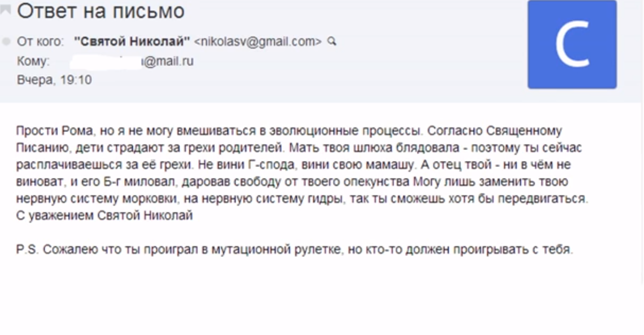This screenshot has width=644, height=335.
Task: Click the blue sender avatar with letter C
Action: point(572,45)
